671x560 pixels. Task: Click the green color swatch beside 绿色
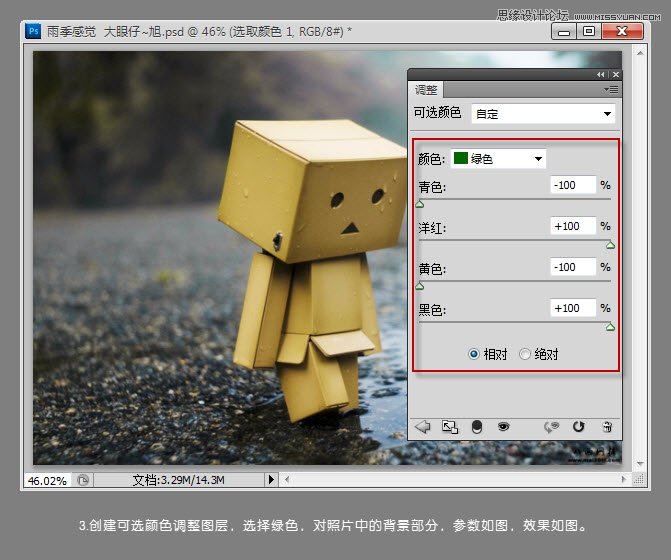click(460, 158)
